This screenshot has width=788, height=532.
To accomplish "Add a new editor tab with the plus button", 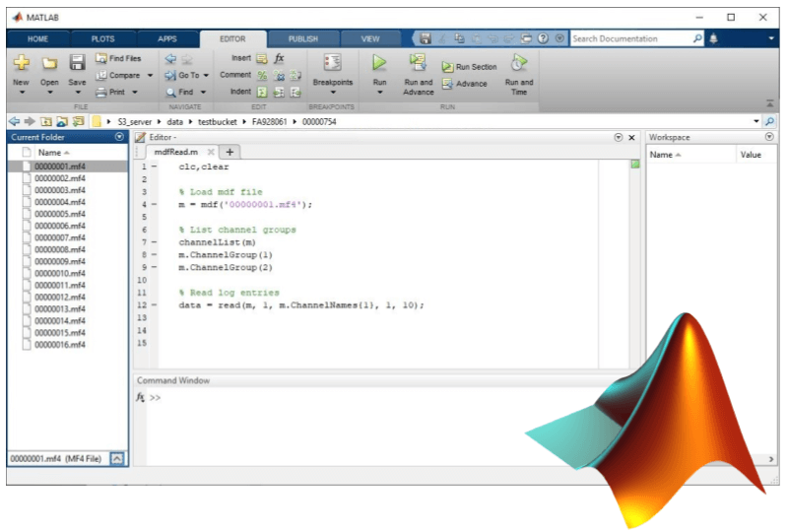I will point(230,152).
